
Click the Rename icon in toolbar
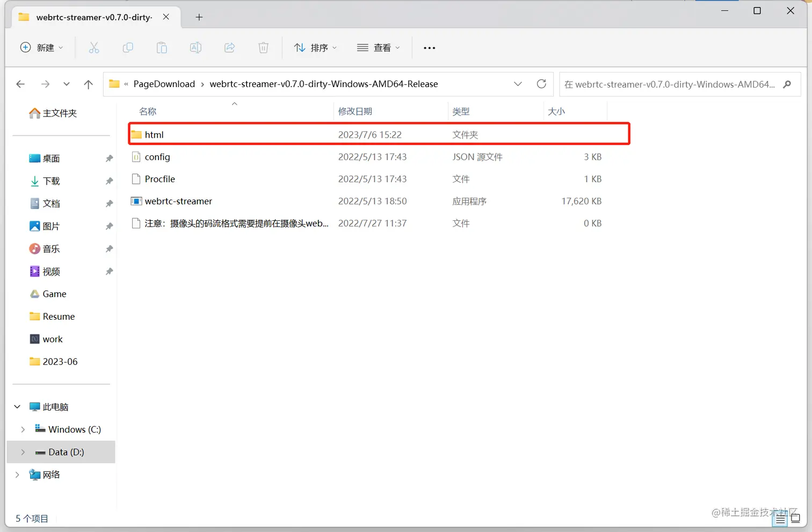pyautogui.click(x=195, y=48)
